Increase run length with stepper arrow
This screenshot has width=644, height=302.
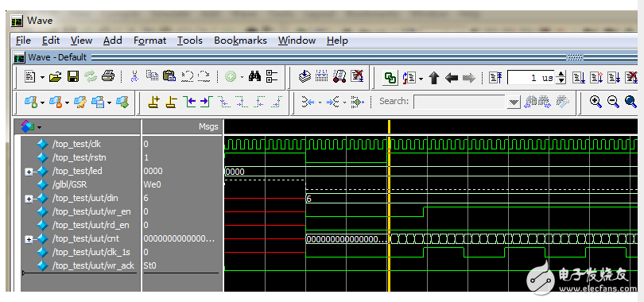point(562,75)
